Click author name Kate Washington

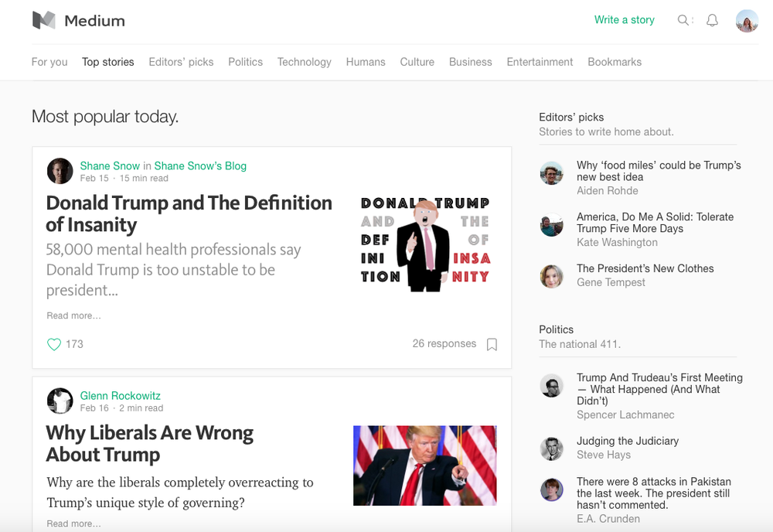point(617,243)
